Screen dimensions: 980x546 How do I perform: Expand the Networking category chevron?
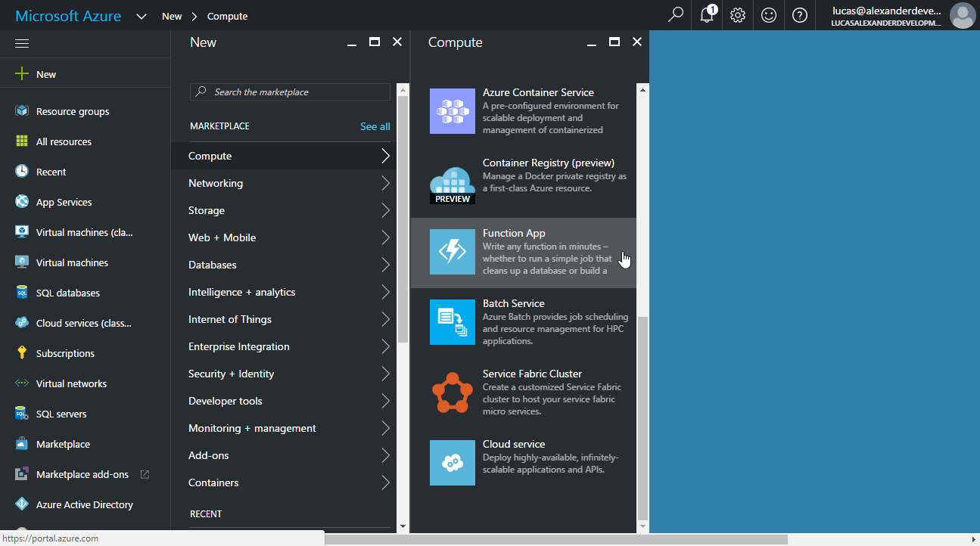pos(386,183)
